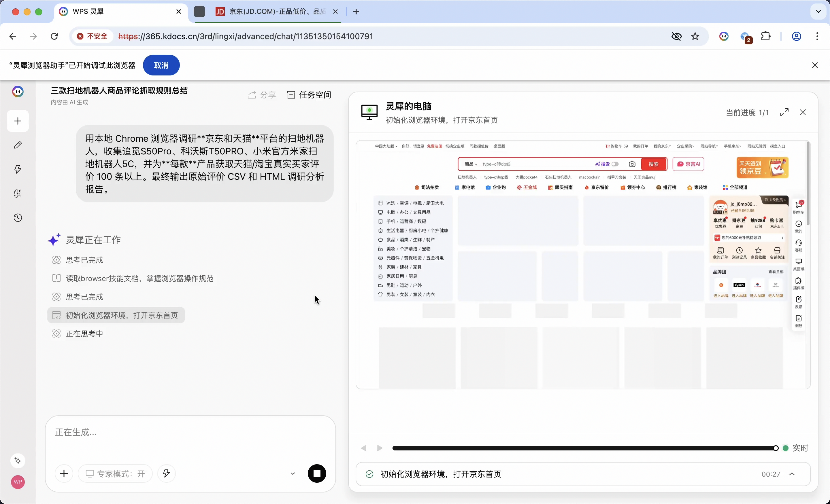The width and height of the screenshot is (830, 504).
Task: Click 浏览记录 clock icon in JD user card
Action: point(739,253)
